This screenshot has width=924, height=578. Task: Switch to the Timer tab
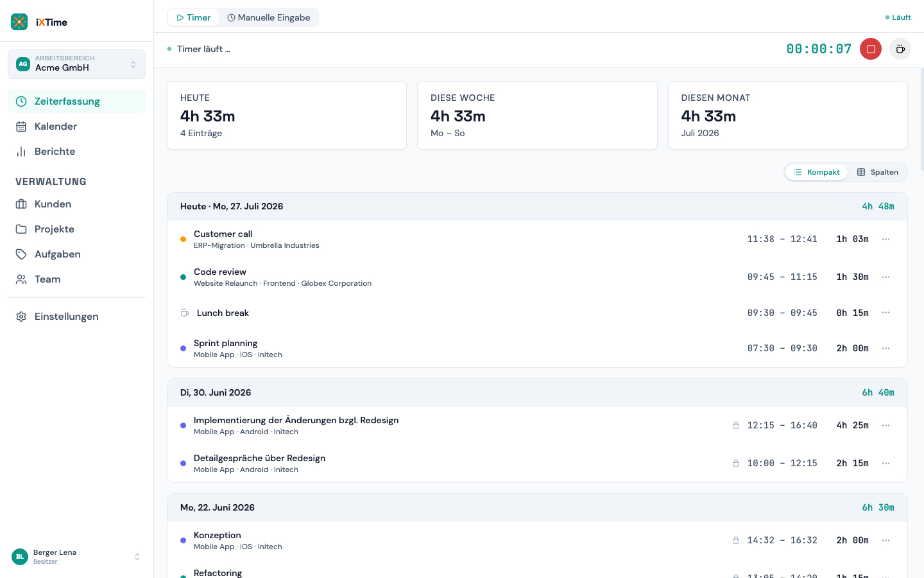pos(194,17)
